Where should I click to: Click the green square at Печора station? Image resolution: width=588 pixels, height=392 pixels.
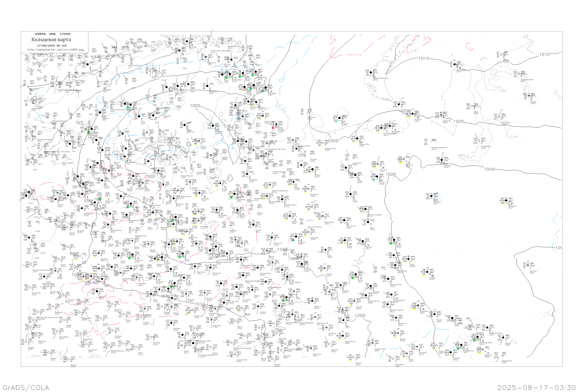click(x=374, y=181)
